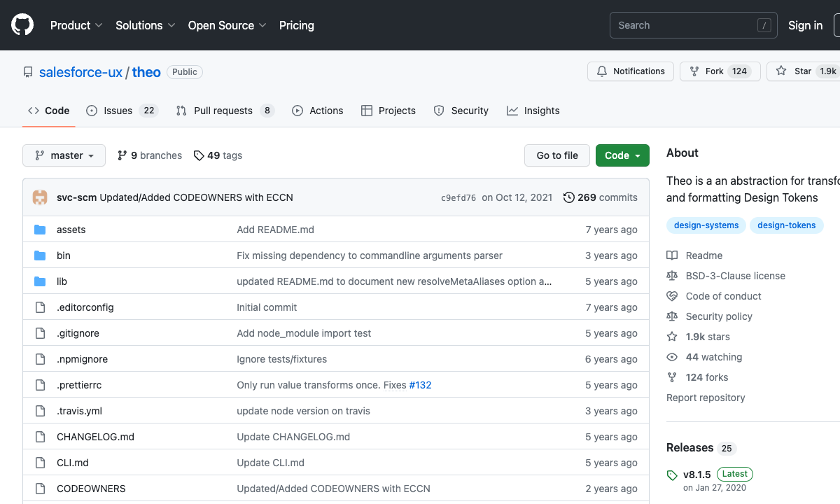
Task: Click the v8.1.5 release tag icon
Action: click(672, 475)
